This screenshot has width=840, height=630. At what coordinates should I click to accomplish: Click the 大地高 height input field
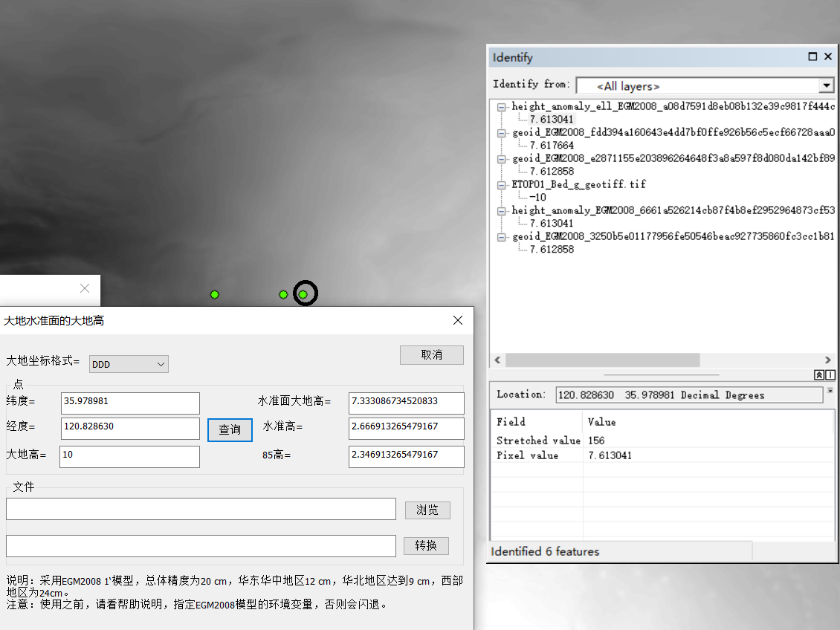point(130,456)
